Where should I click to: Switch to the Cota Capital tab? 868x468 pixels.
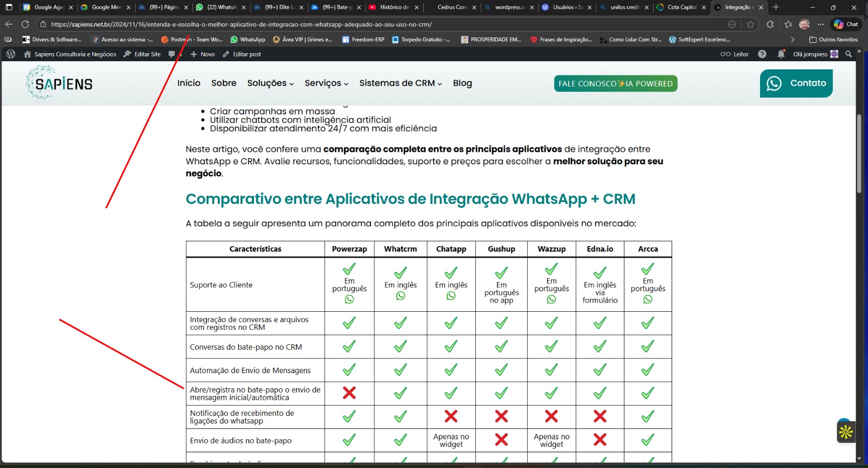[x=680, y=8]
